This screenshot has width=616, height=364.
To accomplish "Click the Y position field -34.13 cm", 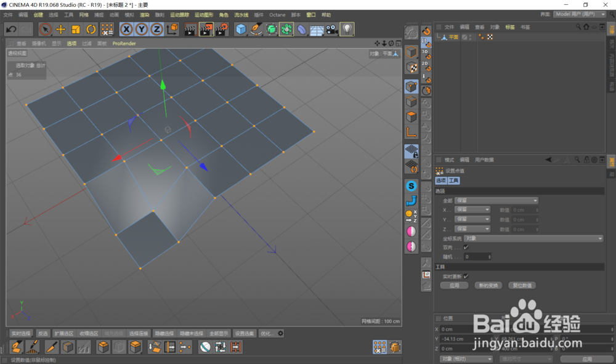I will coord(466,339).
